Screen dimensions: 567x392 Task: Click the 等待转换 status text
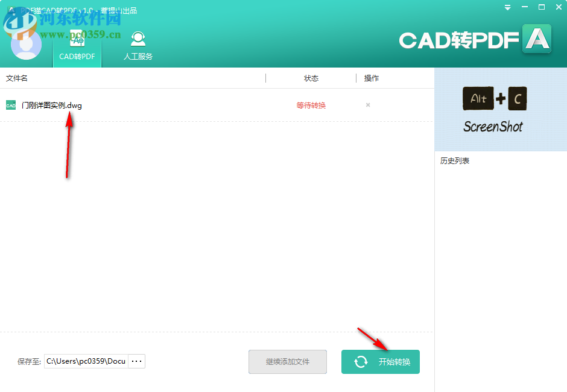coord(311,105)
